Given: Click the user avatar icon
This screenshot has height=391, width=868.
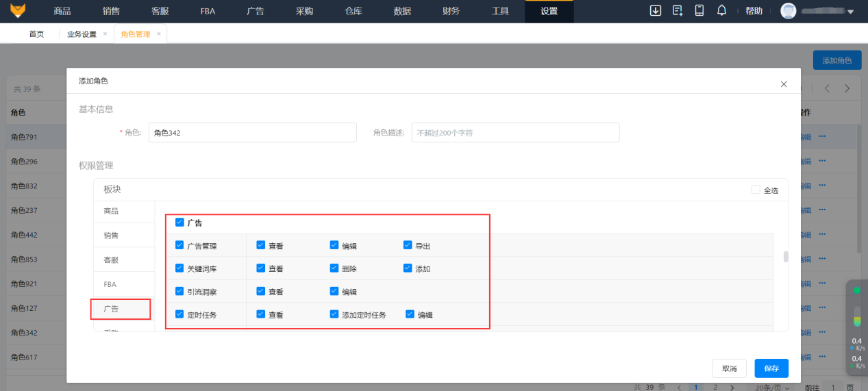Looking at the screenshot, I should point(789,11).
